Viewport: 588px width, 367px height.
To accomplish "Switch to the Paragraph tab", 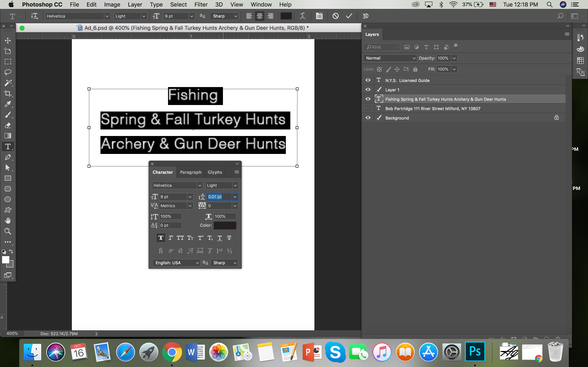I will point(190,172).
